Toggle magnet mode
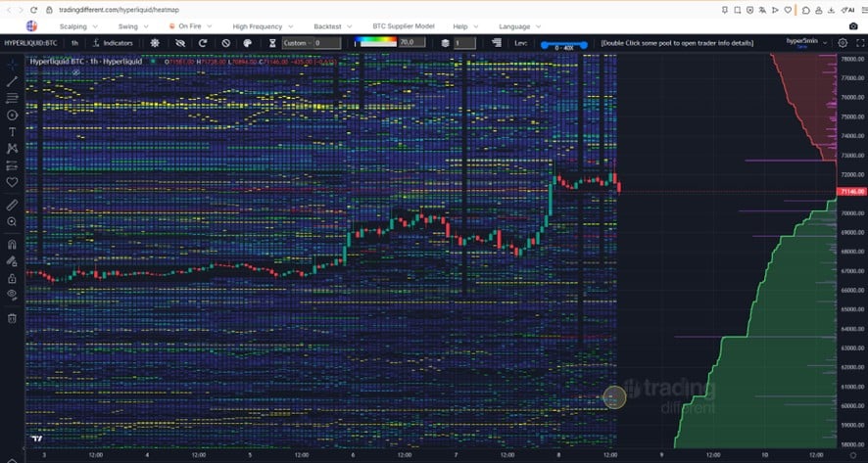The image size is (868, 463). click(12, 245)
